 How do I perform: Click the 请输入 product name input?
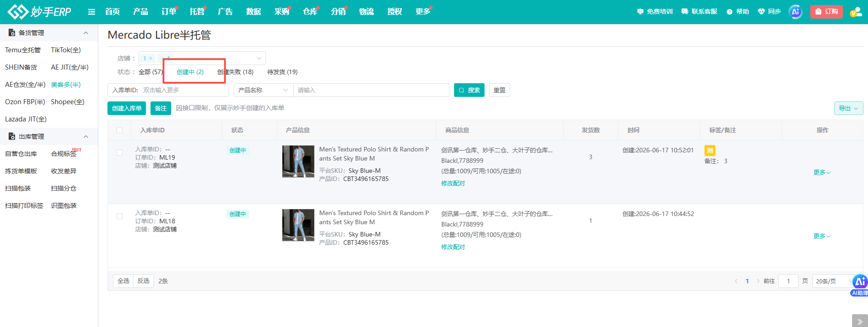[x=371, y=90]
